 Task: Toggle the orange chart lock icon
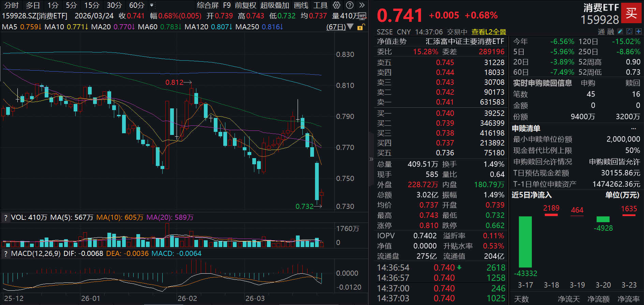(360, 27)
